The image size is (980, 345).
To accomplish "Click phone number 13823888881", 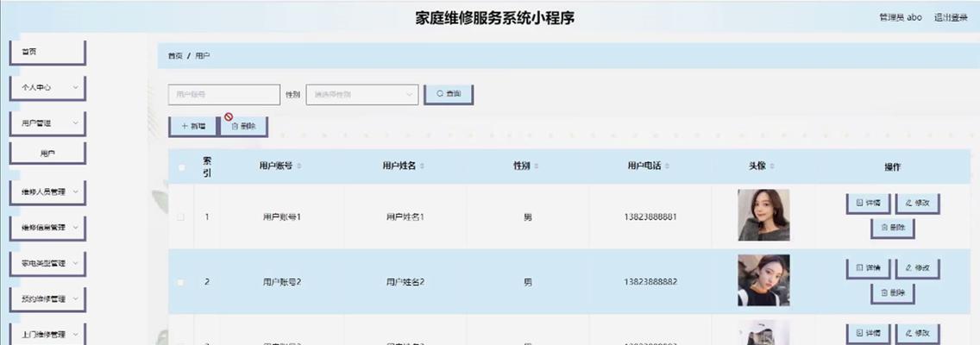I will point(650,216).
